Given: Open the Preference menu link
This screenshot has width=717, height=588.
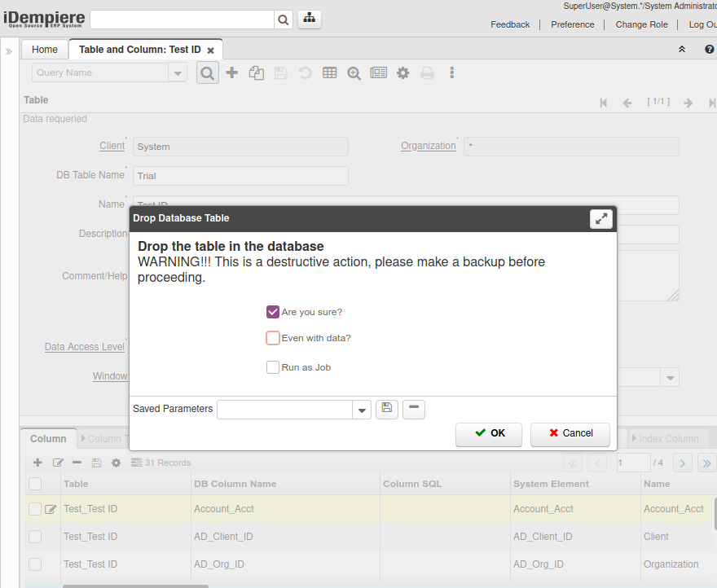Looking at the screenshot, I should tap(572, 24).
